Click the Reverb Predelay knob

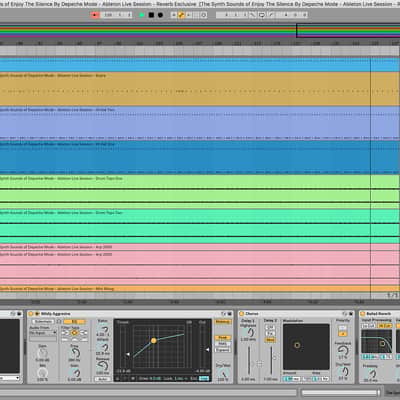point(371,373)
